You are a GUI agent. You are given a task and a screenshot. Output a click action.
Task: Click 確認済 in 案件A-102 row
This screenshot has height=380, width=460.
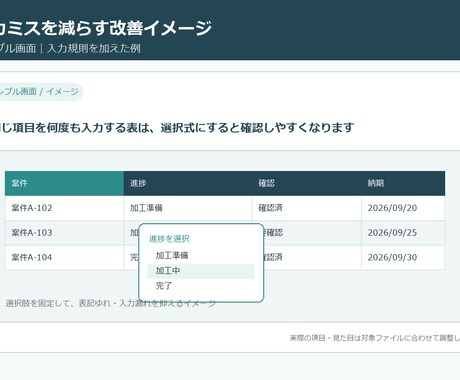(x=307, y=208)
